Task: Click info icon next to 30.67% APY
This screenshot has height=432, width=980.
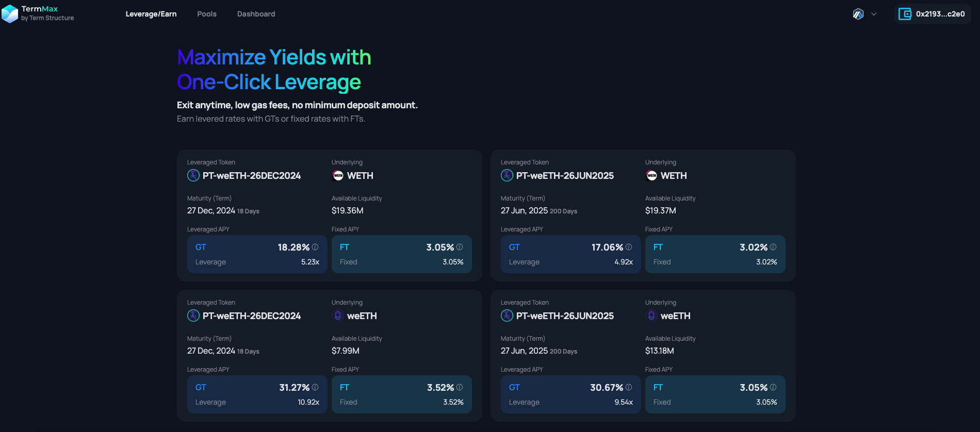Action: [x=629, y=387]
